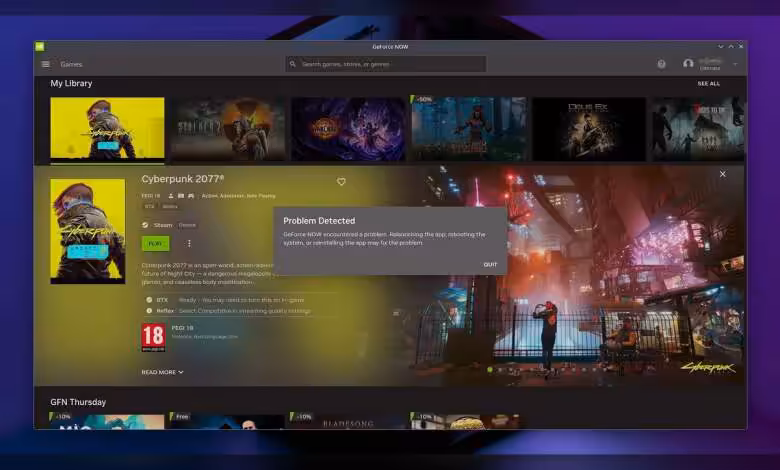Click Quit in the Problem Detected dialog
Screen dimensions: 780x470
490,264
